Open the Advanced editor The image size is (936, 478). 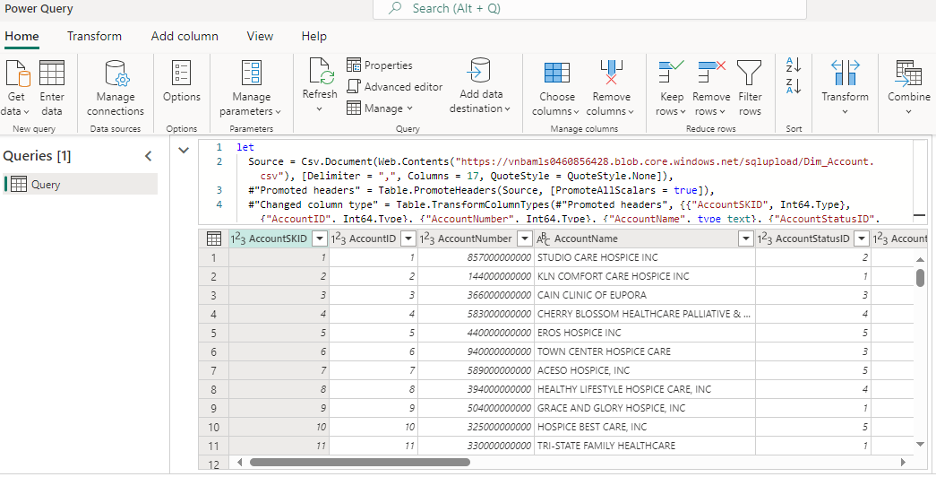pyautogui.click(x=395, y=87)
